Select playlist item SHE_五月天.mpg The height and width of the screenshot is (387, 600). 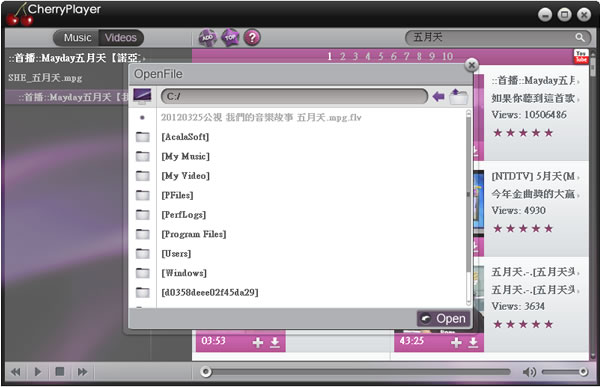coord(45,78)
